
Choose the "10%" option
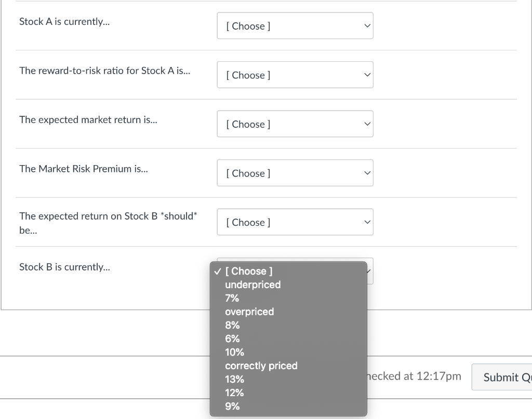point(234,352)
